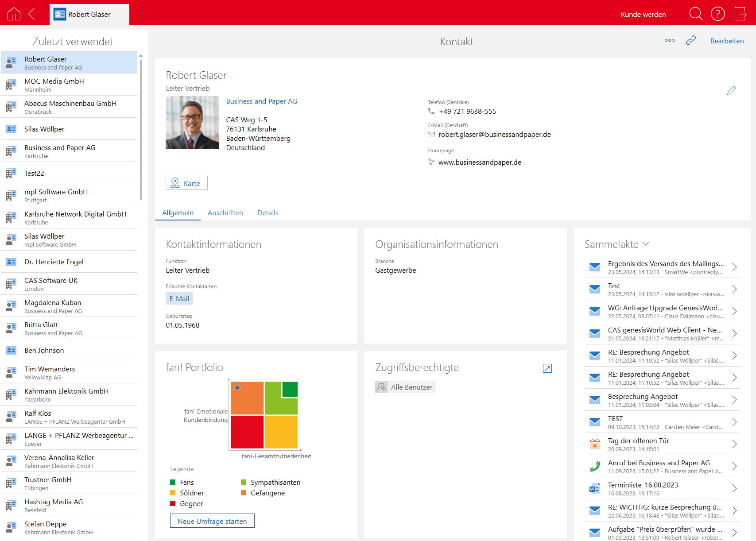Screen dimensions: 756x541
Task: Switch to the Details tab
Action: (x=268, y=213)
